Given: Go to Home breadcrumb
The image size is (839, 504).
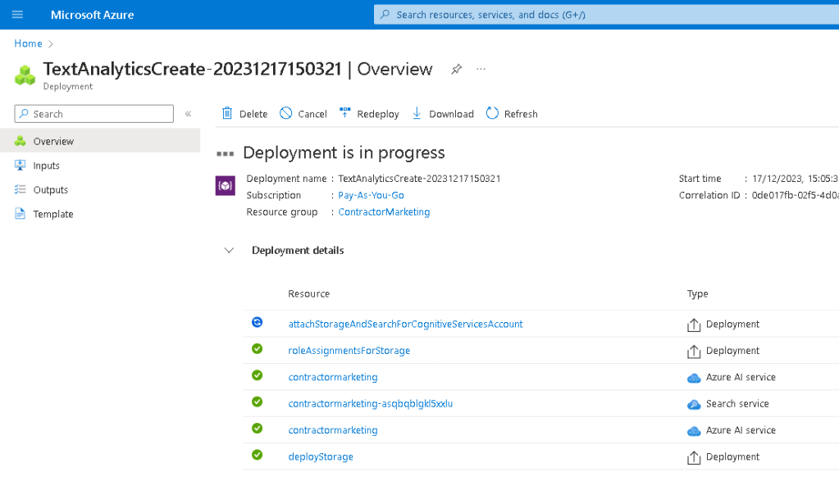Looking at the screenshot, I should pos(28,43).
